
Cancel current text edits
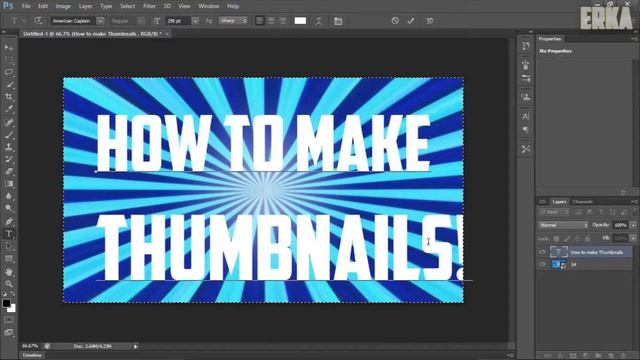395,20
